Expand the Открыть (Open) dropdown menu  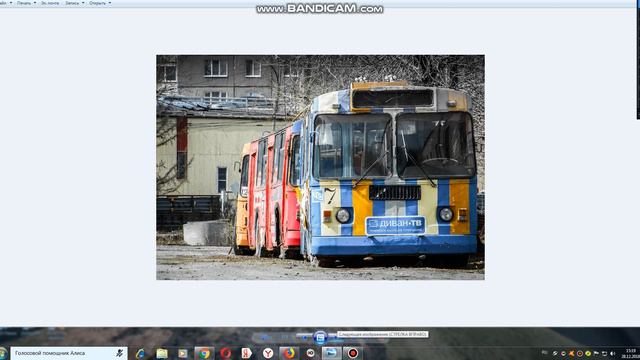click(100, 3)
